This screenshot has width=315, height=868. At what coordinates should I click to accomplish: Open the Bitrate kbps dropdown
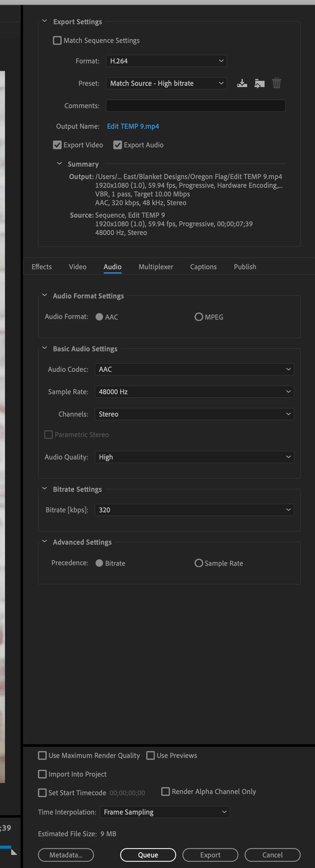coord(194,510)
